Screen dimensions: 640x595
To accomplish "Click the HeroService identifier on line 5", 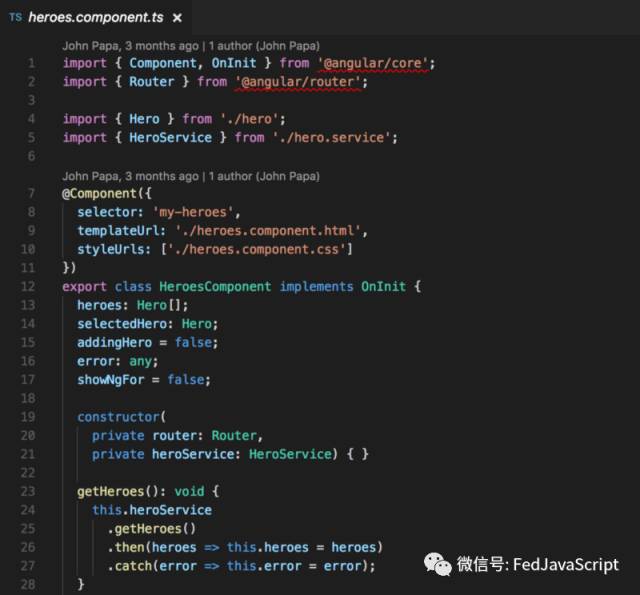I will (x=170, y=138).
